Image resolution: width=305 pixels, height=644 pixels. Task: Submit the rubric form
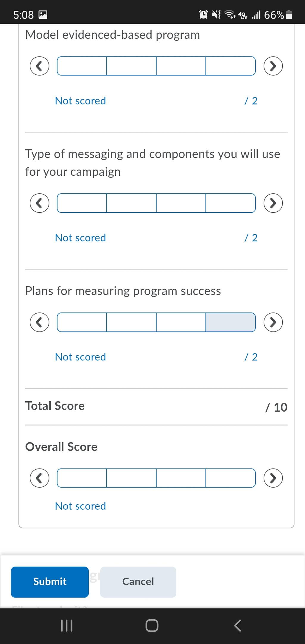pyautogui.click(x=50, y=582)
